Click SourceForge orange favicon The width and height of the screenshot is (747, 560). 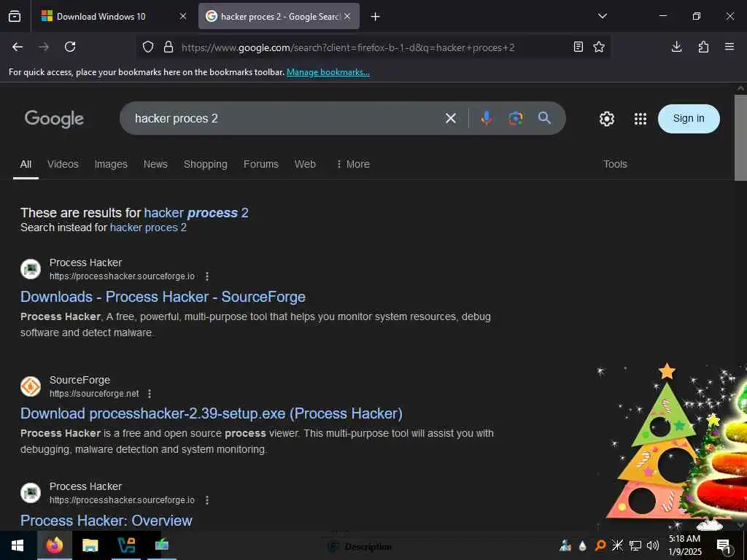coord(31,386)
